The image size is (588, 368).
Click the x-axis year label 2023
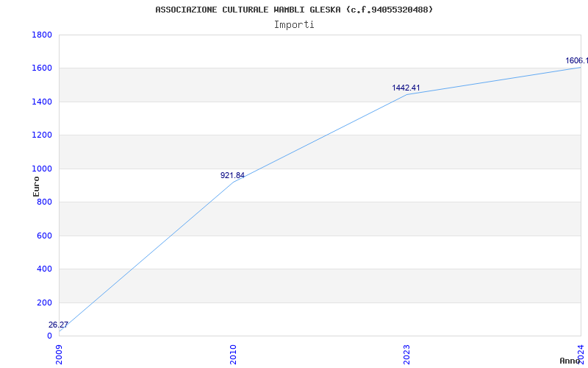[407, 355]
